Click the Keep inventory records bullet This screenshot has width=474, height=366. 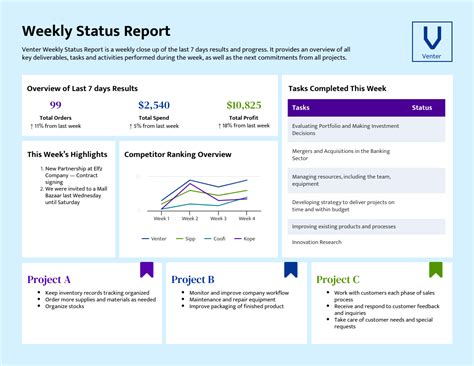[97, 293]
